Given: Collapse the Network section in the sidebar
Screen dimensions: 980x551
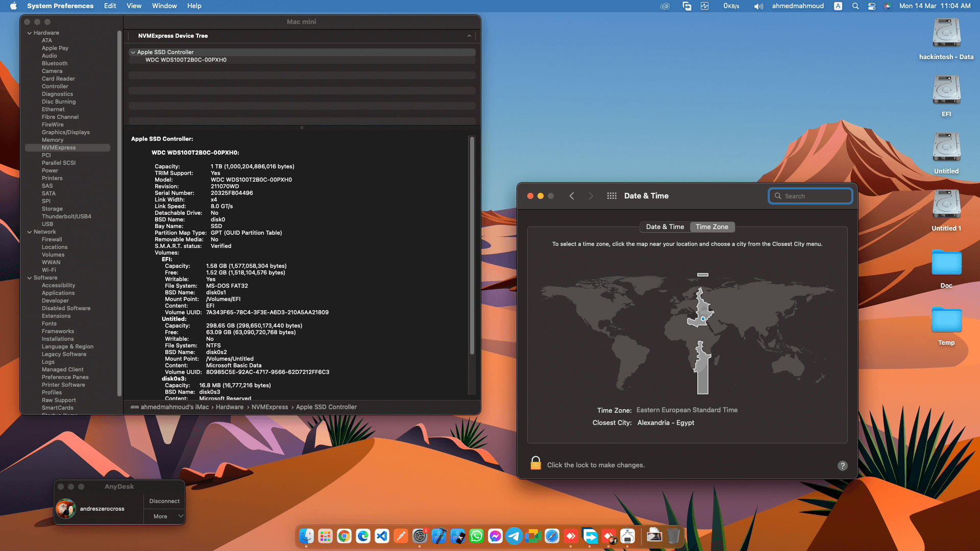Looking at the screenshot, I should [30, 232].
